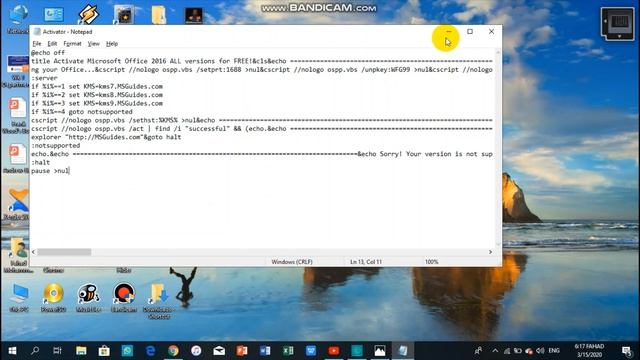Click the kms9.MSGuides.com line
The height and width of the screenshot is (360, 640).
97,103
